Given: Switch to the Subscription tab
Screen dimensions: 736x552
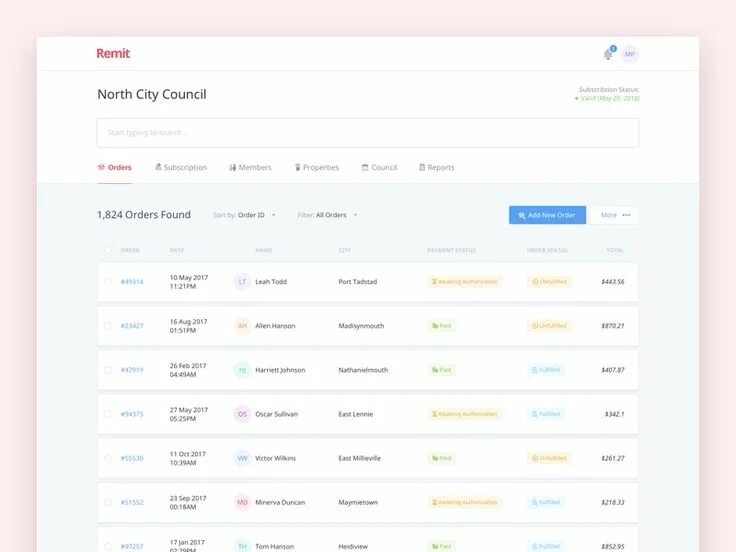Looking at the screenshot, I should click(x=181, y=167).
